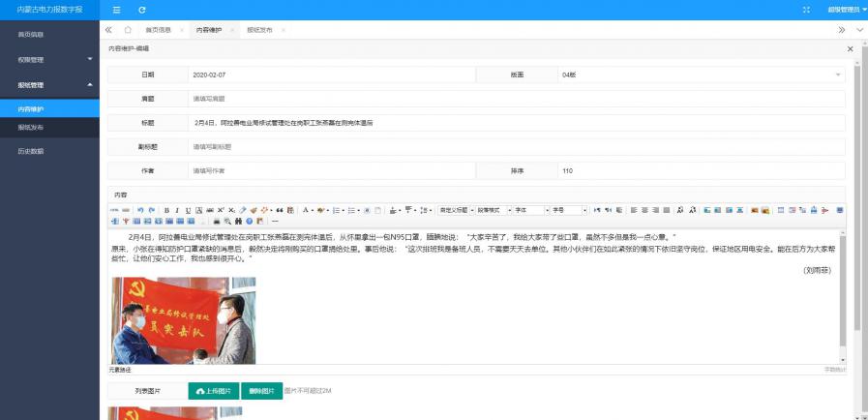Go to home tab icon
The height and width of the screenshot is (420, 868).
coord(128,30)
